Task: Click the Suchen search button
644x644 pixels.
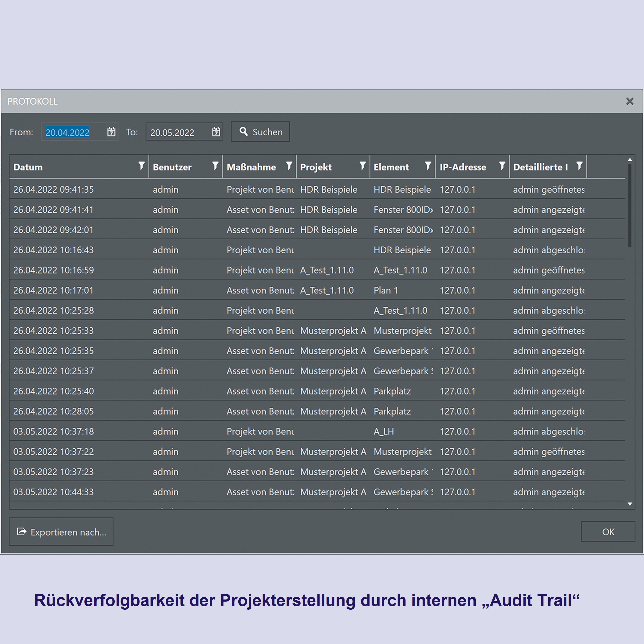Action: point(260,132)
